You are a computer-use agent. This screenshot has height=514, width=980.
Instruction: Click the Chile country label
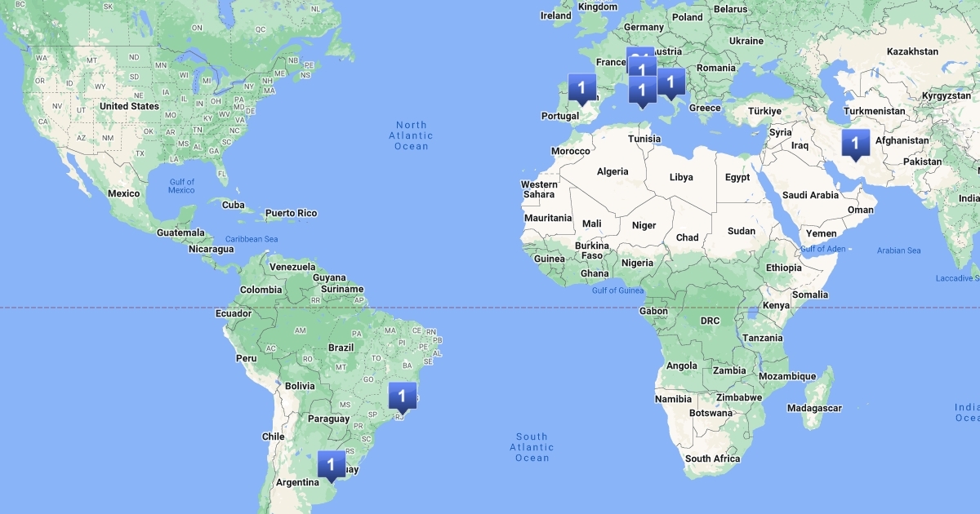[x=273, y=436]
